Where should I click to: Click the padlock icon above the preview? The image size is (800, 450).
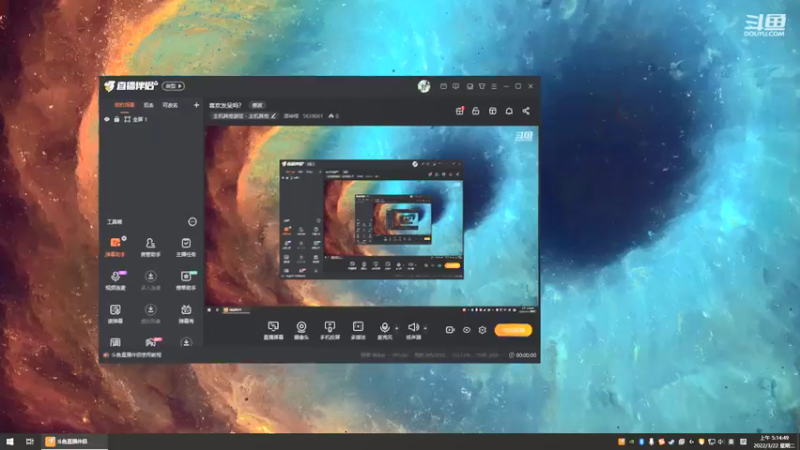476,111
